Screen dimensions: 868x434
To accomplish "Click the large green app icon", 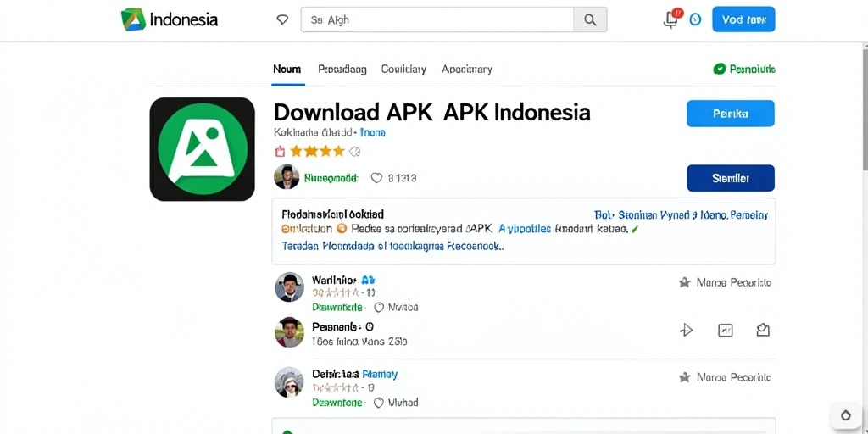I will point(202,149).
